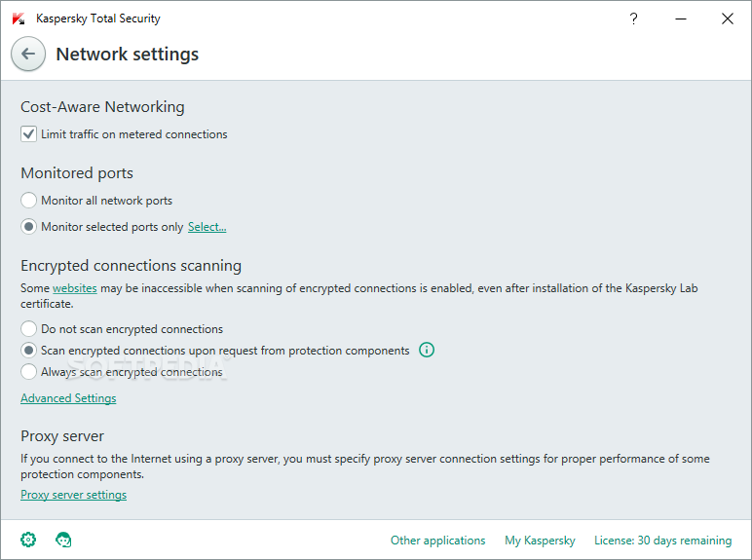This screenshot has width=752, height=560.
Task: Click the green info icon
Action: (427, 350)
